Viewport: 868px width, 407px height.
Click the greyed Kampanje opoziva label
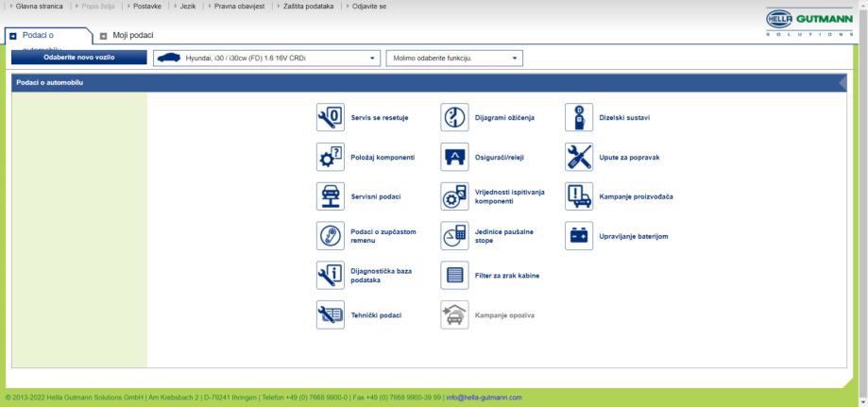(x=505, y=315)
